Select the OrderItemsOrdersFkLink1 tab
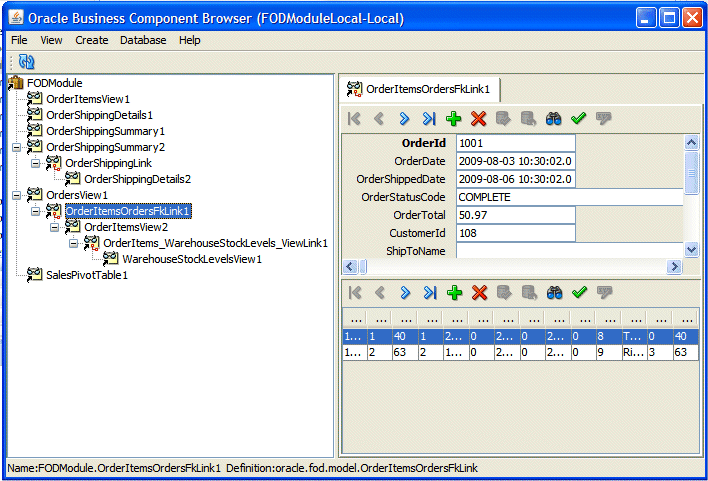Screen dimensions: 708x481 coord(419,89)
